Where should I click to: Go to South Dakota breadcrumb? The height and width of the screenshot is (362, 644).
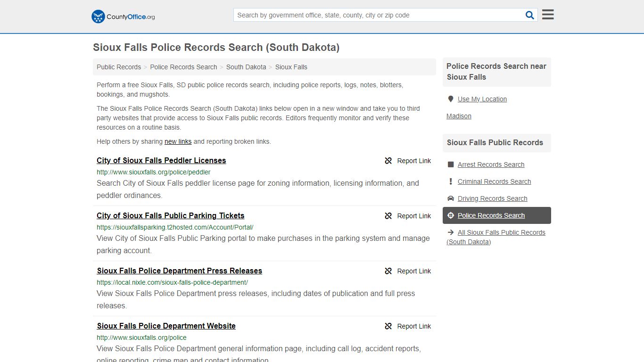(x=246, y=67)
